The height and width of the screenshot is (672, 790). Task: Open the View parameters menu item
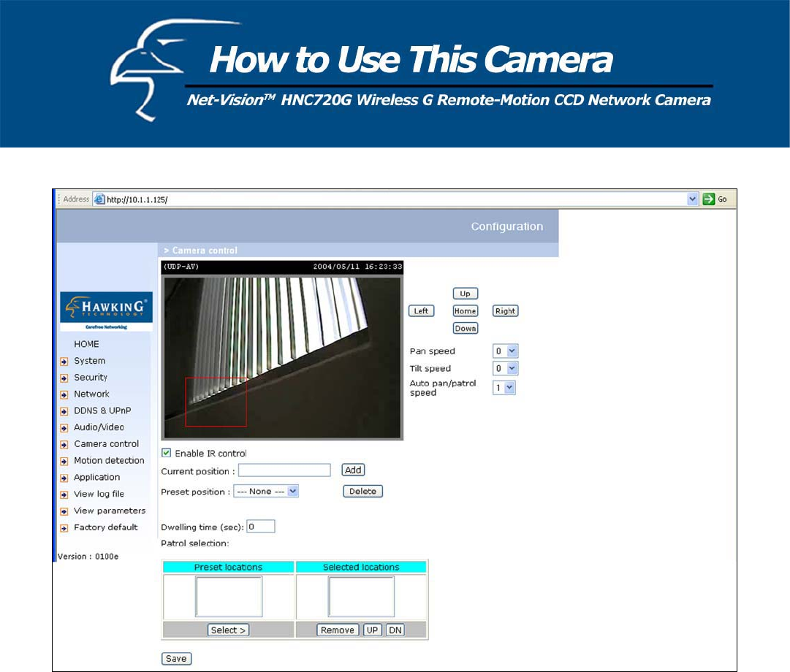tap(110, 511)
